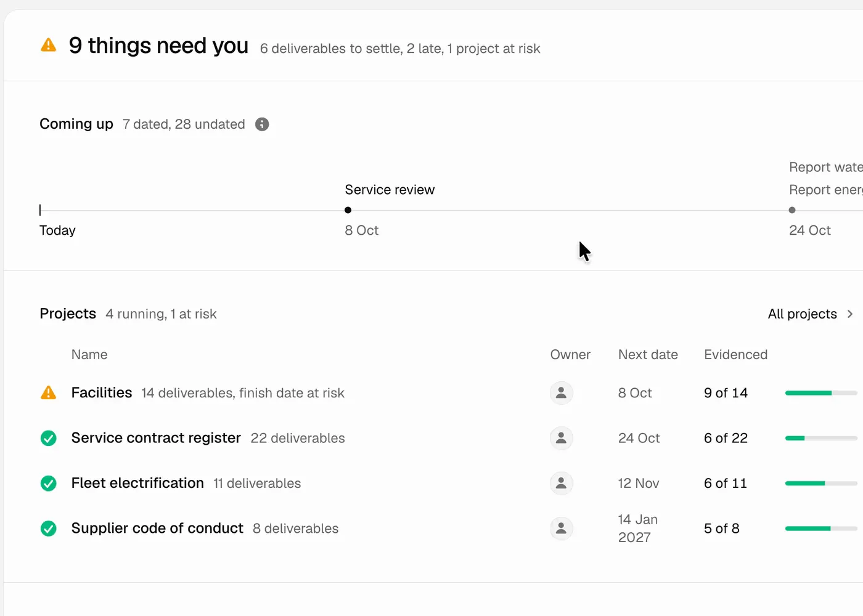This screenshot has height=616, width=863.
Task: Open the Supplier code of conduct project
Action: pyautogui.click(x=157, y=529)
